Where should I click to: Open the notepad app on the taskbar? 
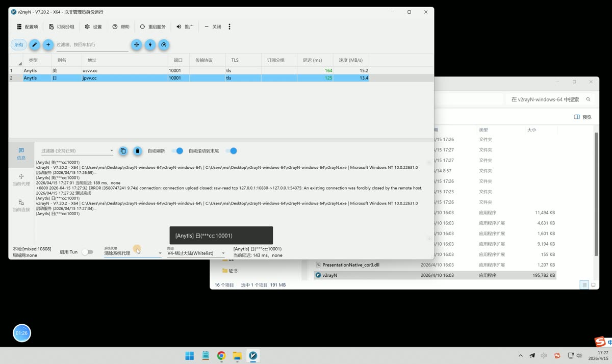(x=206, y=356)
